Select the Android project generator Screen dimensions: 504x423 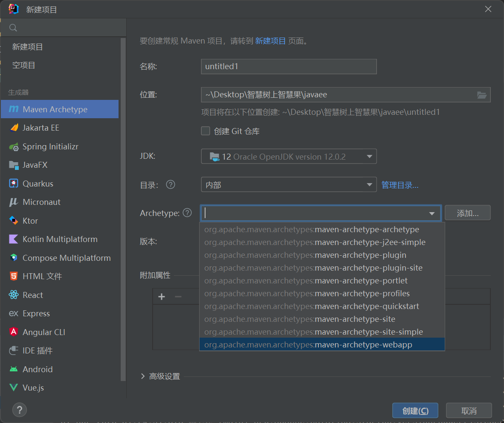pyautogui.click(x=38, y=369)
